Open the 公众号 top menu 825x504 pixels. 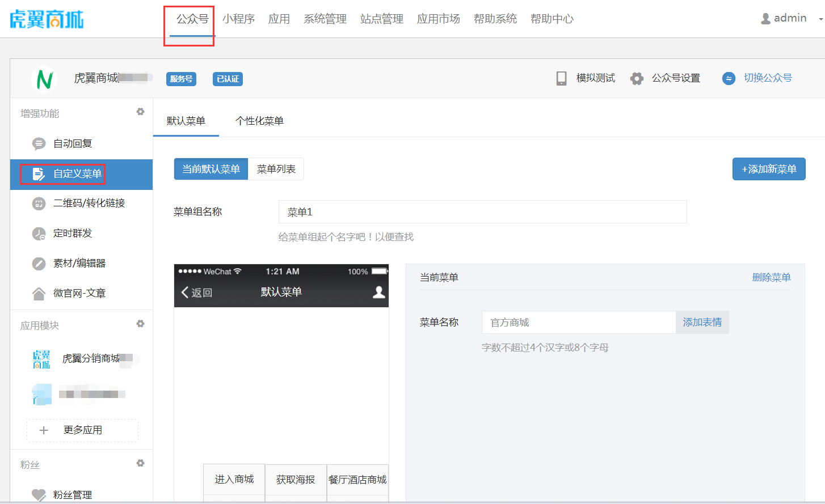(x=192, y=19)
